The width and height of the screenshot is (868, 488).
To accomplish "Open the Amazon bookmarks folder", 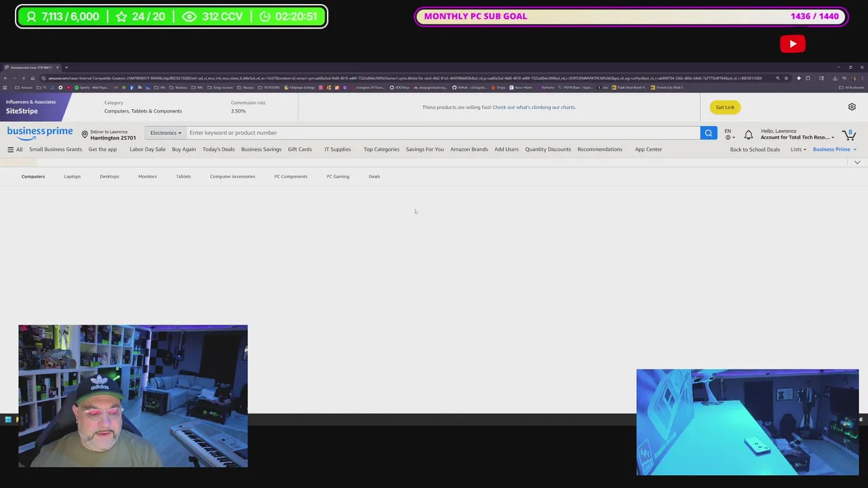I will tap(24, 87).
